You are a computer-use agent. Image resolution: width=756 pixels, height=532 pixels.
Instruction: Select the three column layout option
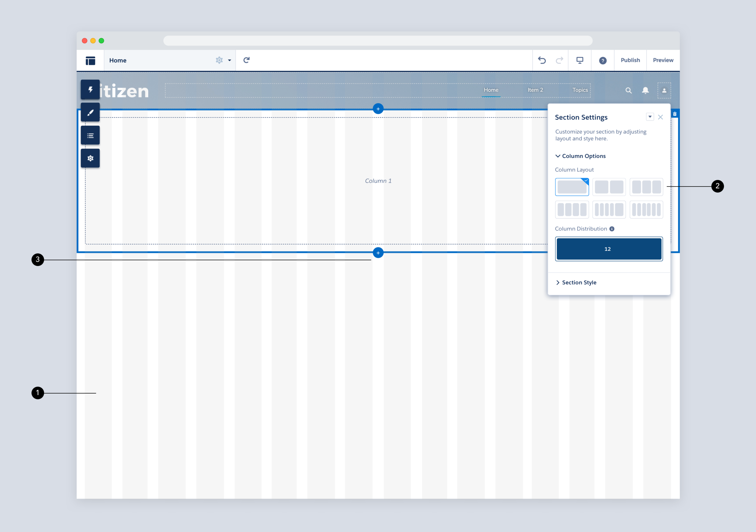click(646, 187)
